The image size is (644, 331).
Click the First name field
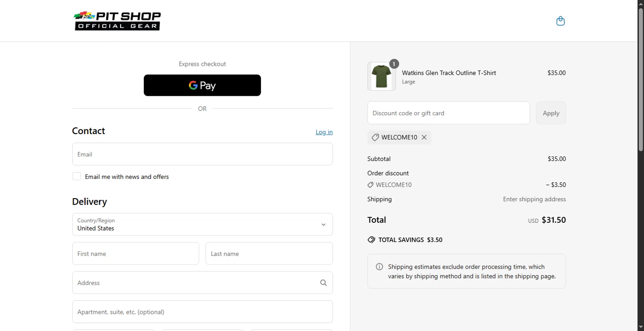[x=135, y=254]
